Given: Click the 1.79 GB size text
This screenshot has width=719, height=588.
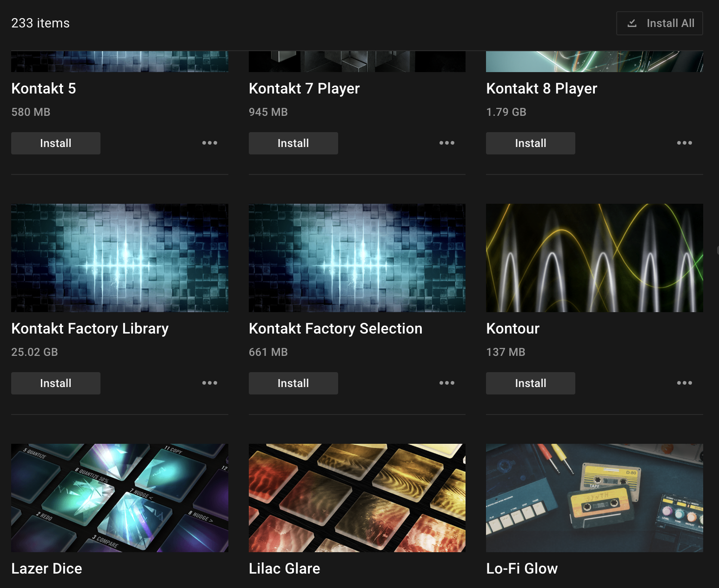Looking at the screenshot, I should click(x=506, y=112).
